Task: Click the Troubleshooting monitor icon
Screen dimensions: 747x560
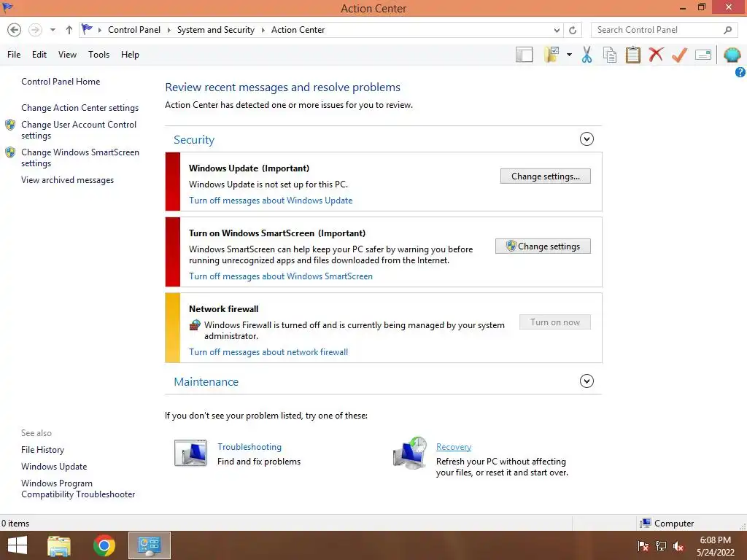Action: pyautogui.click(x=190, y=453)
